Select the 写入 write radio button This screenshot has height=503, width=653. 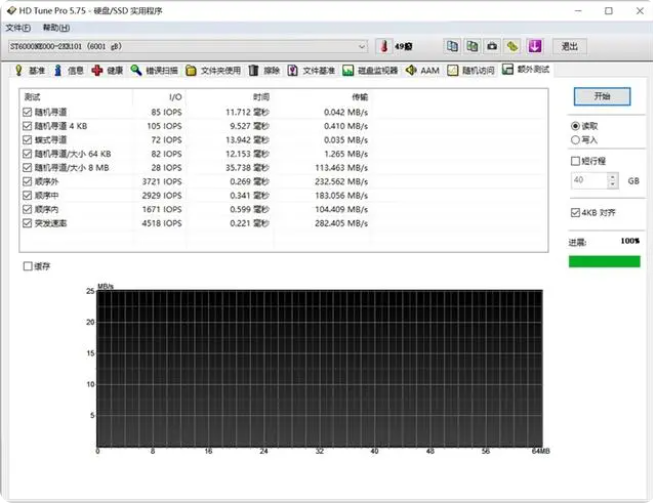[x=575, y=140]
